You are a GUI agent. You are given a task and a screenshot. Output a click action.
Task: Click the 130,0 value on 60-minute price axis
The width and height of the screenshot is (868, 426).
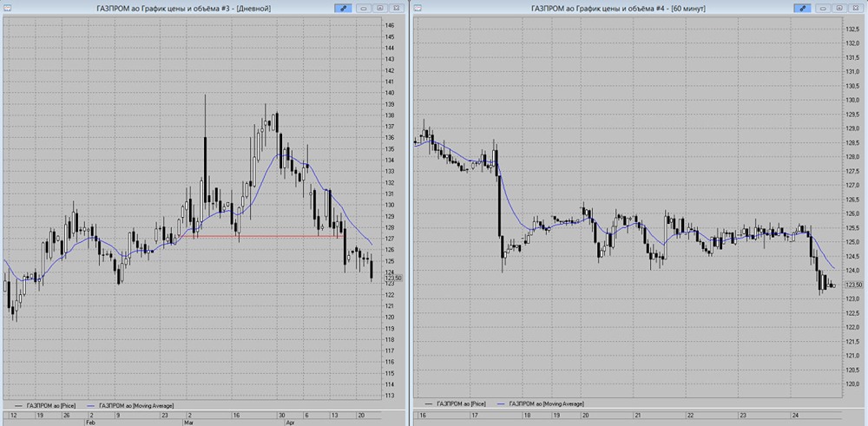tap(852, 100)
